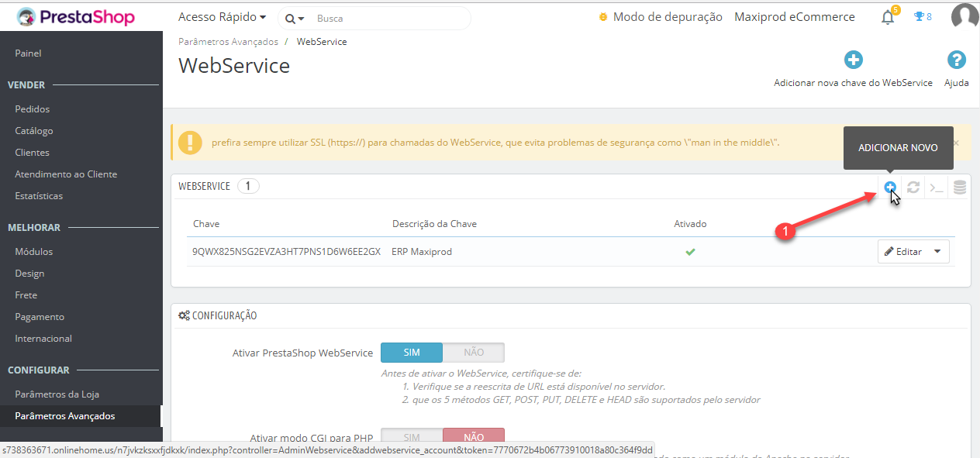980x458 pixels.
Task: Click the VENDER section header
Action: (26, 85)
